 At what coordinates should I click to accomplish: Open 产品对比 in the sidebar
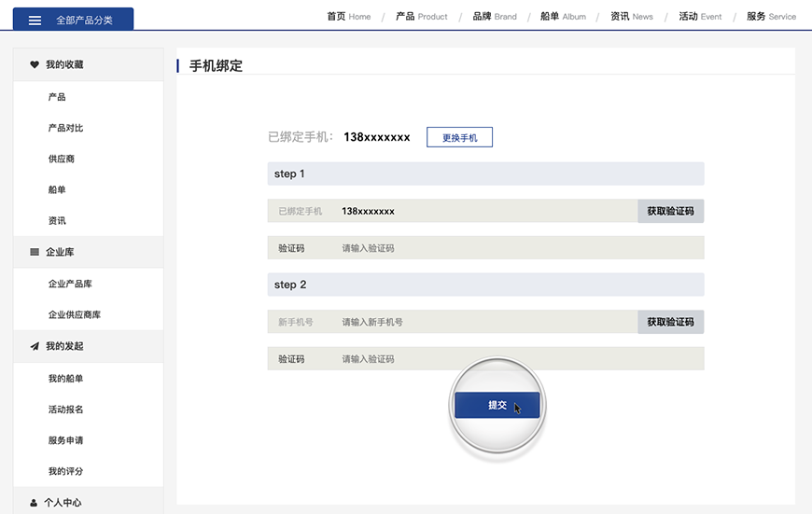[65, 128]
